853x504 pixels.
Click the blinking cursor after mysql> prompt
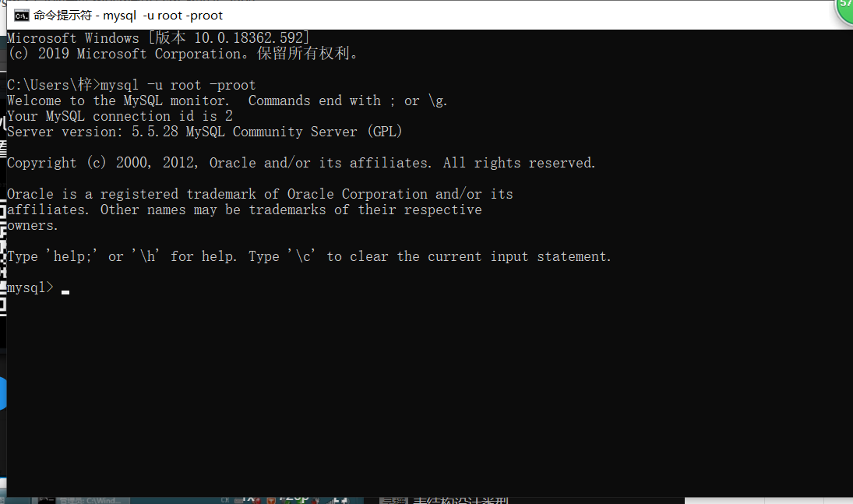click(65, 292)
